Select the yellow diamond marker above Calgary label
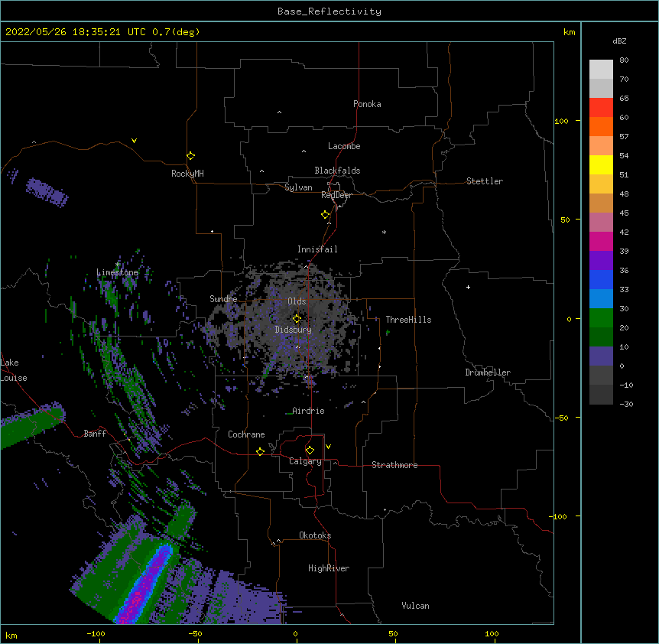The height and width of the screenshot is (644, 659). pos(310,450)
